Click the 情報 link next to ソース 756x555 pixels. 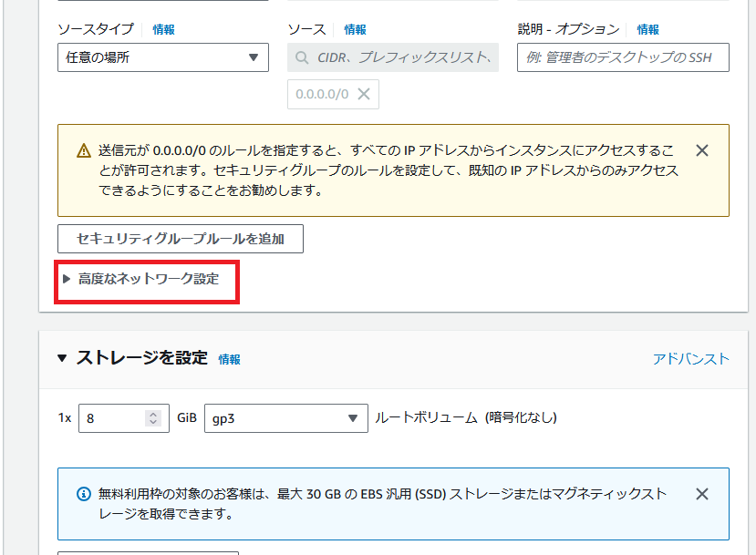tap(355, 30)
